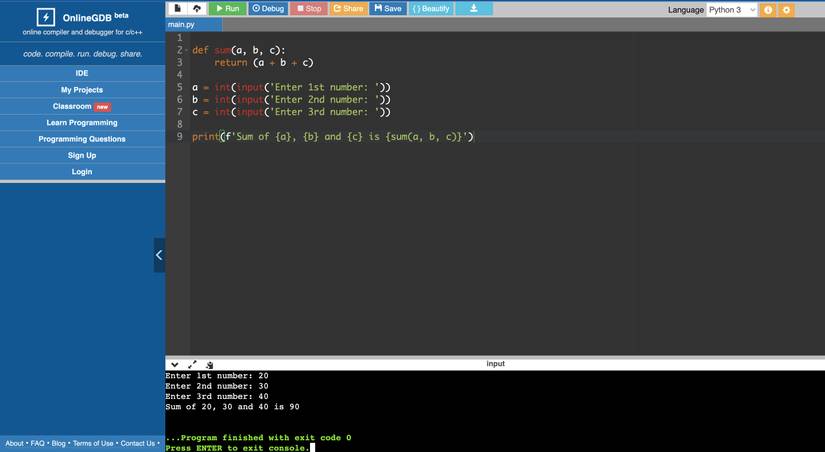Open the About footer link
Screen dimensions: 825x452
tap(14, 444)
